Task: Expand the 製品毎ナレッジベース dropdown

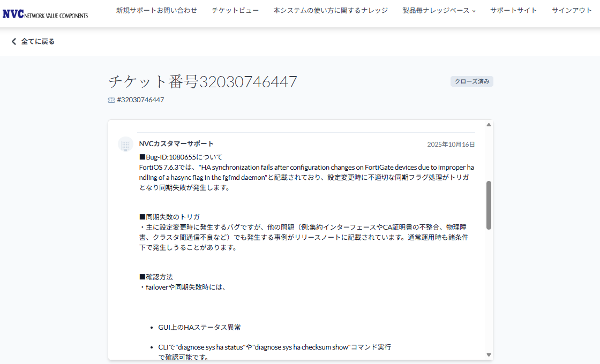Action: tap(439, 11)
